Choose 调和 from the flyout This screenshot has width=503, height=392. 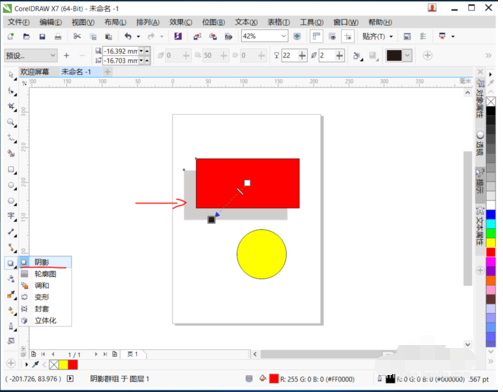pyautogui.click(x=45, y=286)
